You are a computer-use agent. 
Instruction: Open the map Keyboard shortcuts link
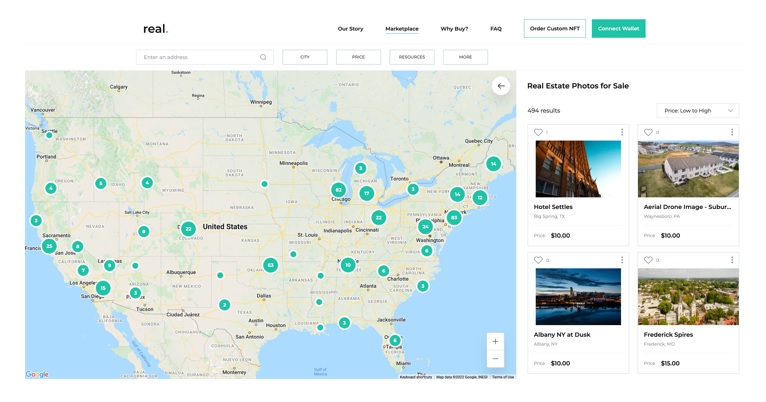[x=416, y=377]
